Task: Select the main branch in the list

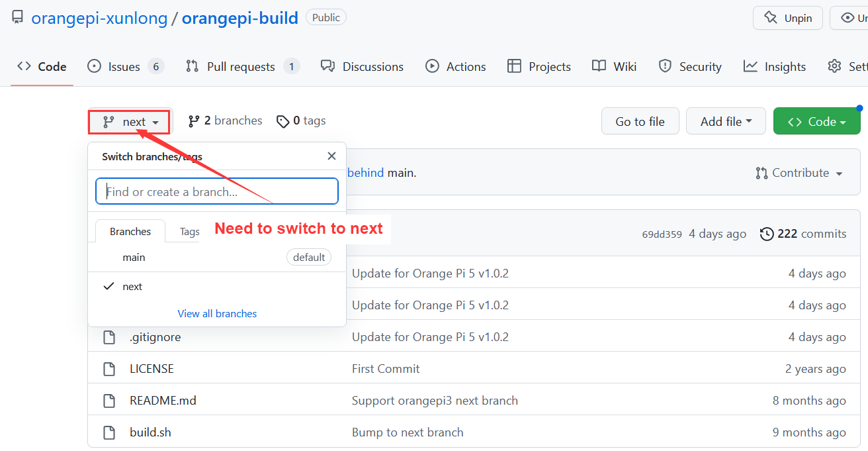Action: click(134, 258)
